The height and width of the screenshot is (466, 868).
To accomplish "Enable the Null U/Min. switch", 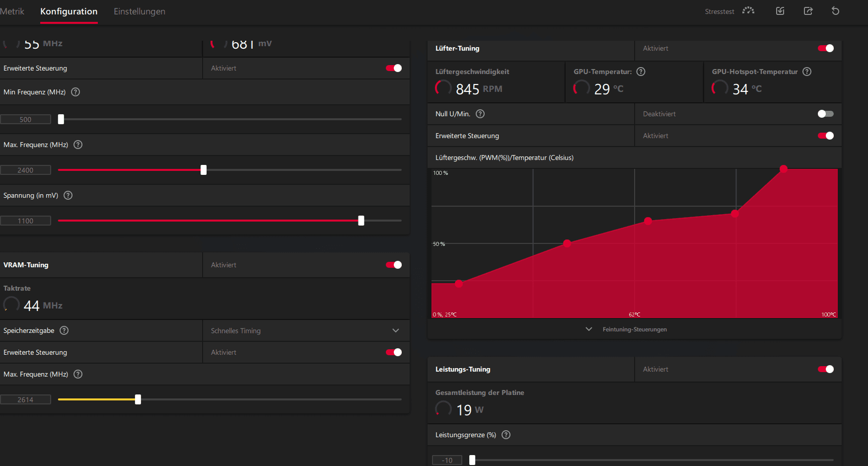I will pos(826,114).
